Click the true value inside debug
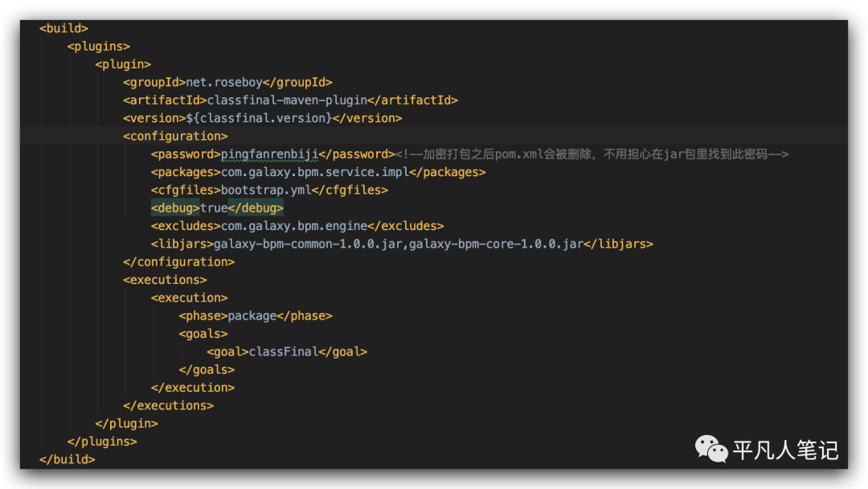Viewport: 868px width, 489px height. (x=214, y=208)
